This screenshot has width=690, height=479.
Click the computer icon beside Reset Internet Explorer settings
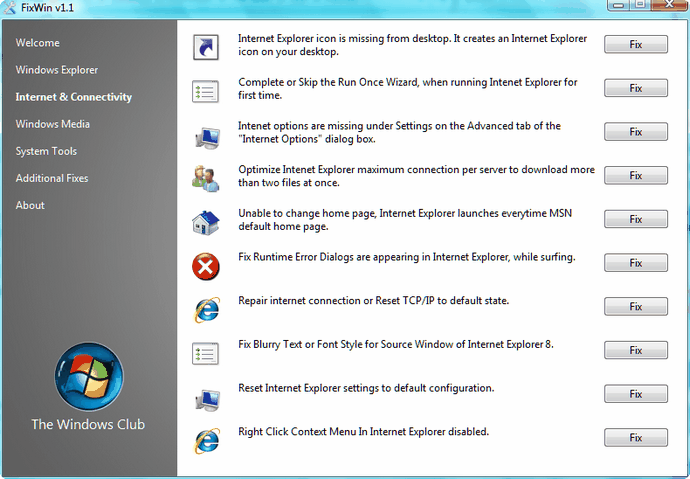(x=207, y=399)
